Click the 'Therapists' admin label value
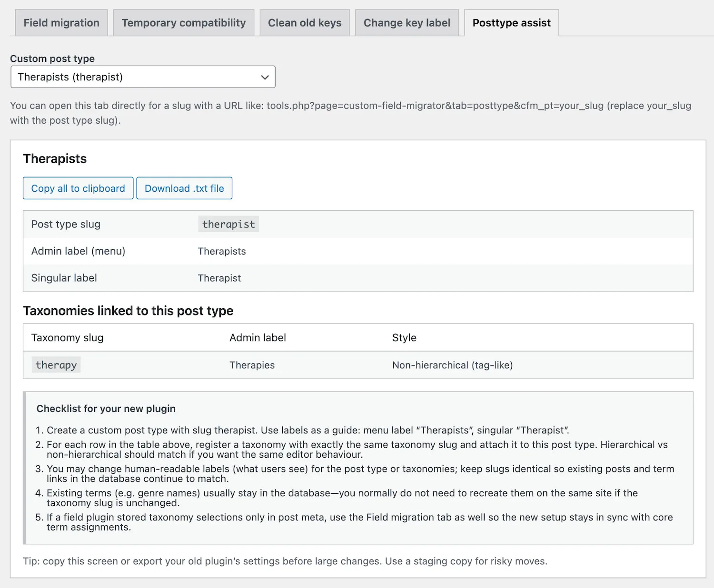This screenshot has width=714, height=588. [x=222, y=251]
